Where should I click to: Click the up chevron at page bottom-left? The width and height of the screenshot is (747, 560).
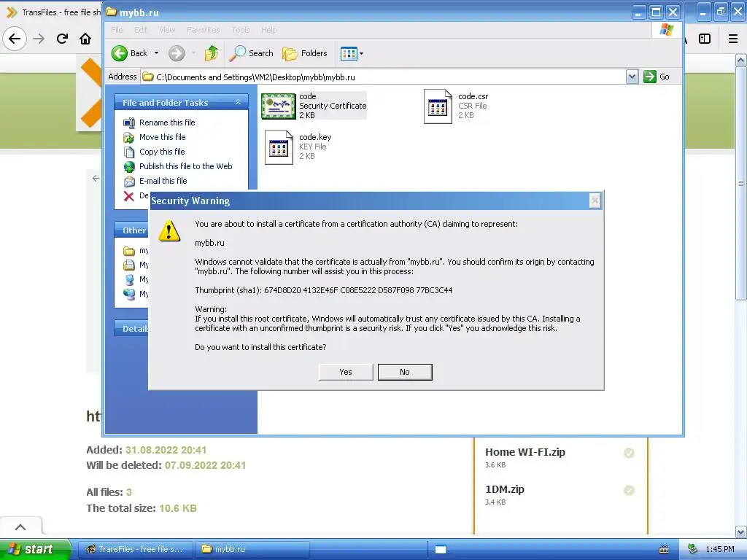[x=20, y=527]
